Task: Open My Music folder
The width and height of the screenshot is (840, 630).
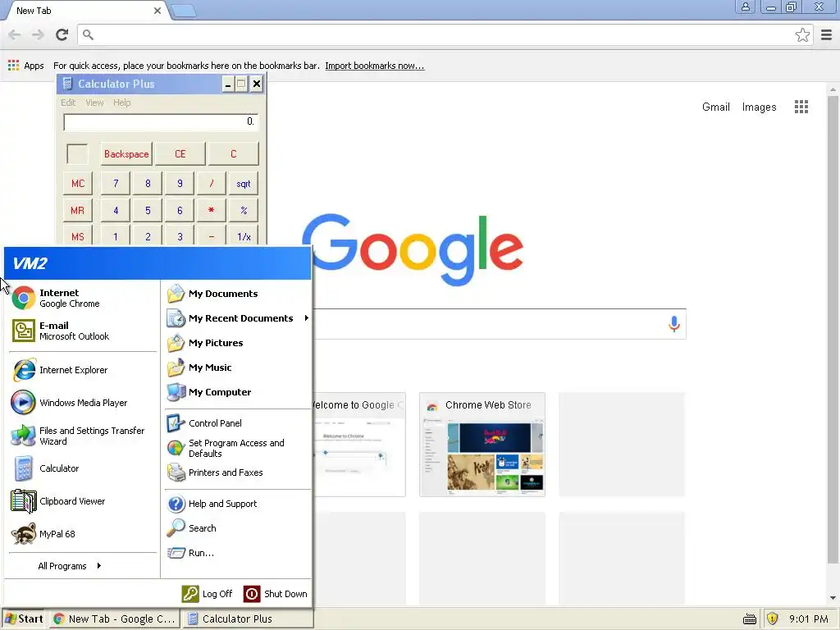Action: click(237, 367)
